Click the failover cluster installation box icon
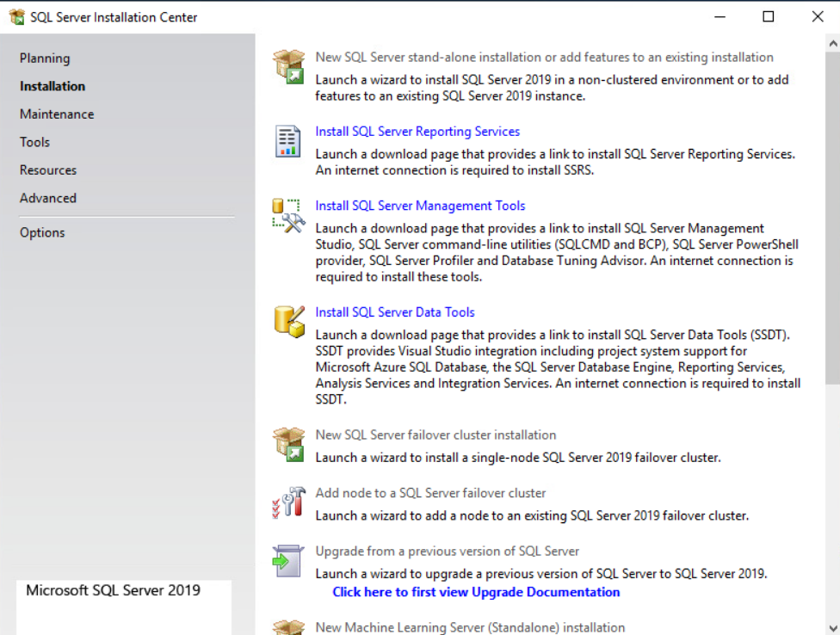Image resolution: width=840 pixels, height=635 pixels. point(289,444)
